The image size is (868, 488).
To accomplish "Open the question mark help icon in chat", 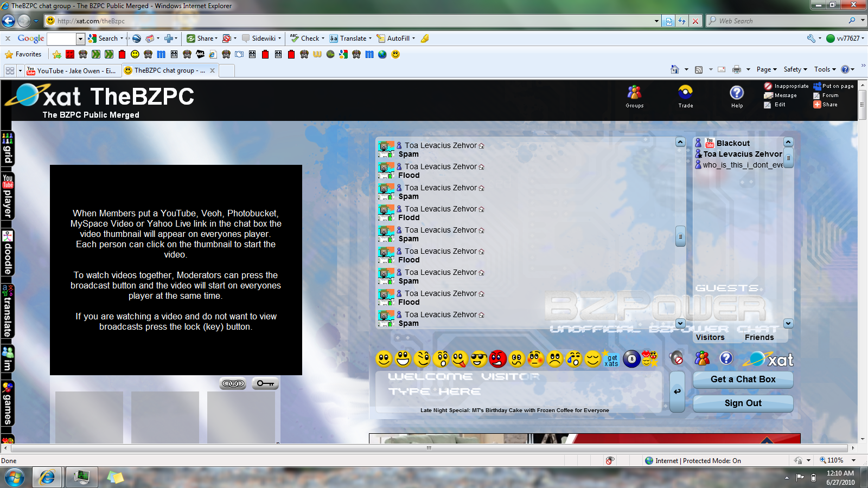I will click(x=726, y=358).
